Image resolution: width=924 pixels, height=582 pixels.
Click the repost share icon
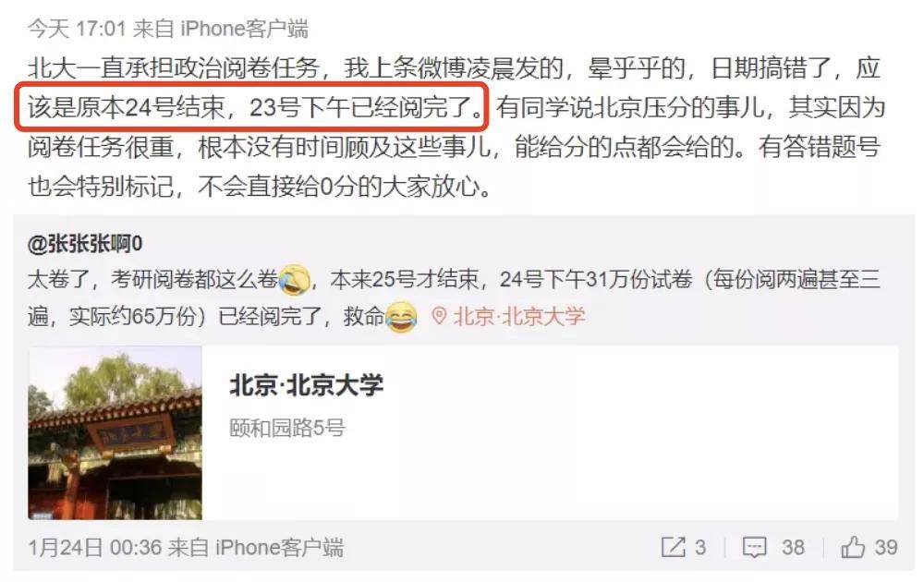[x=673, y=547]
